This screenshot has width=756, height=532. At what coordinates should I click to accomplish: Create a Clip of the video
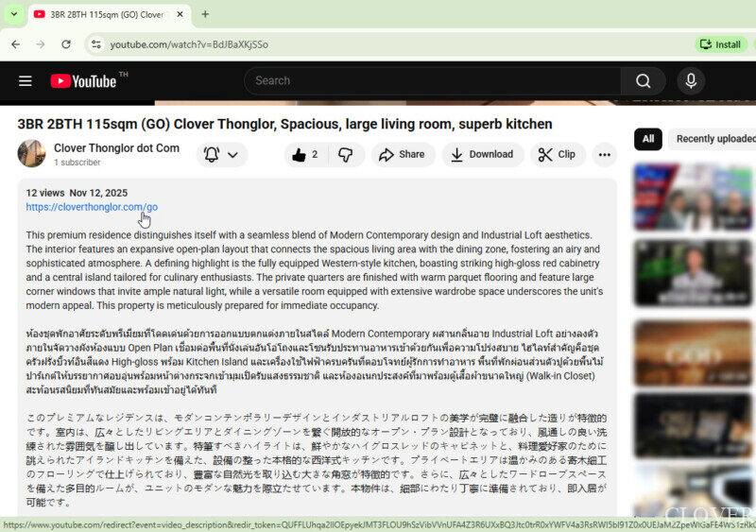[558, 155]
